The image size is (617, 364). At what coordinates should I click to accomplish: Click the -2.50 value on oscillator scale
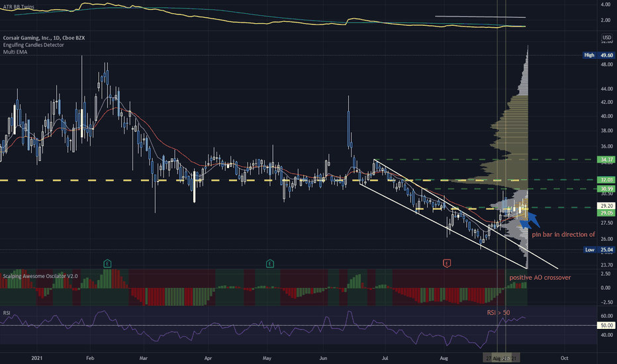pos(606,302)
